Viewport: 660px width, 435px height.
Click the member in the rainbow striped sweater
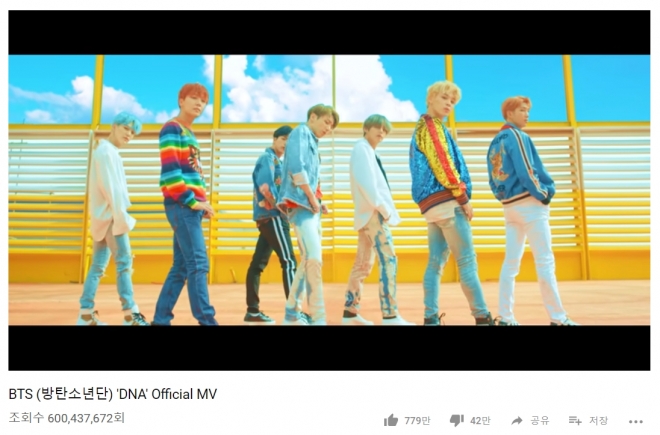(185, 204)
